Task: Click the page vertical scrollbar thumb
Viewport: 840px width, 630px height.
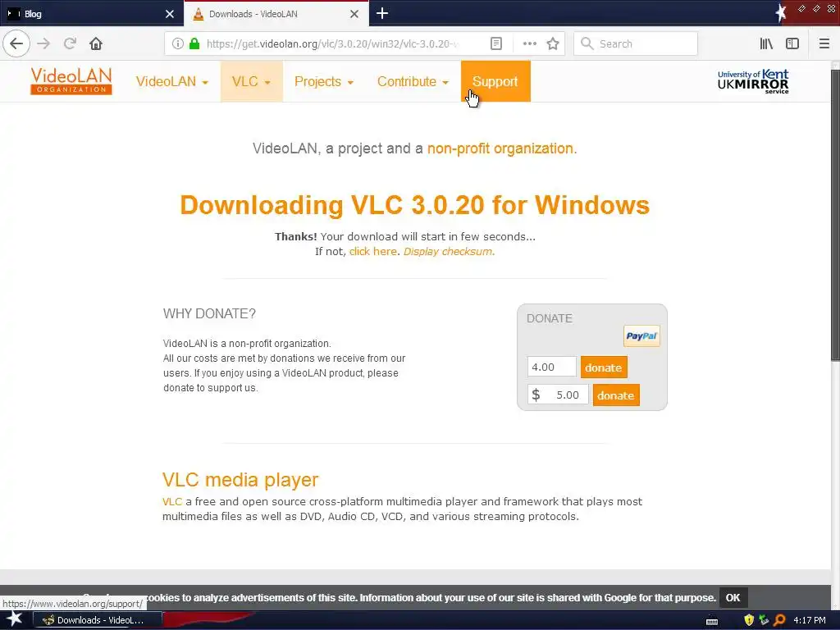Action: pyautogui.click(x=835, y=214)
